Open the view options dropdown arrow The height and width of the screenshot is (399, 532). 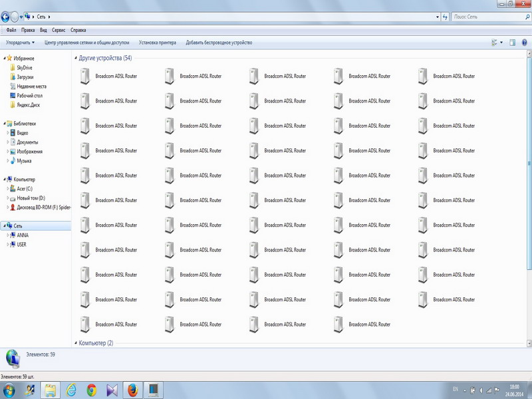(501, 43)
